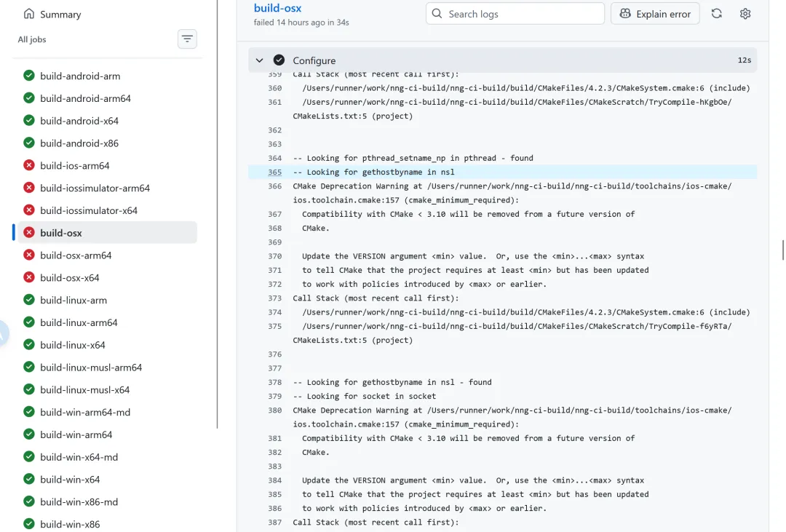Click the magnifier icon in Search logs
This screenshot has height=532, width=786.
click(x=437, y=14)
